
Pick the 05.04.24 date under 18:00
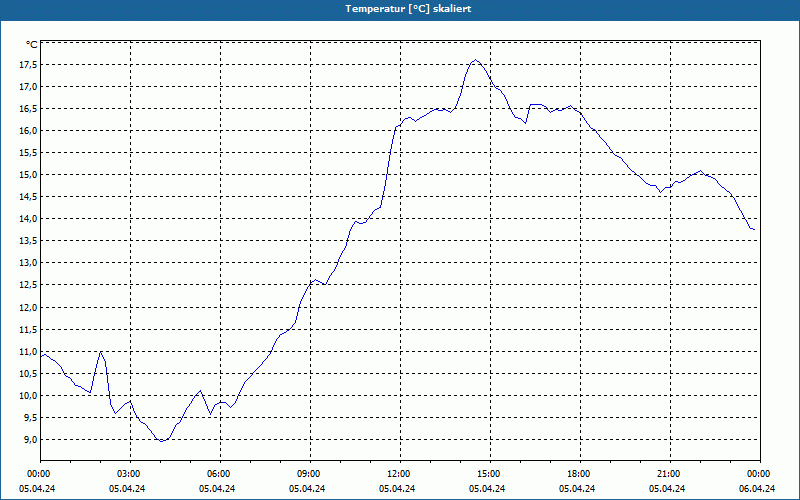coord(577,488)
